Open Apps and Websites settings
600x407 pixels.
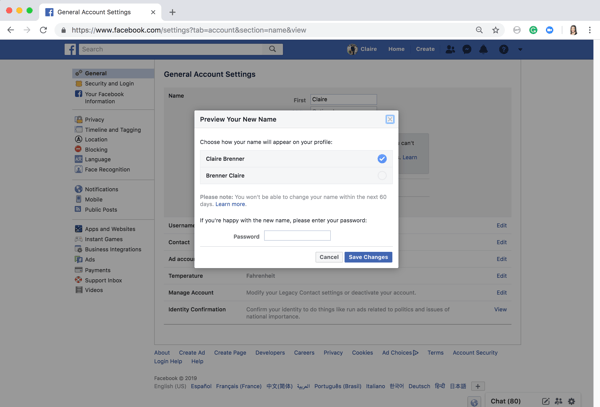110,229
